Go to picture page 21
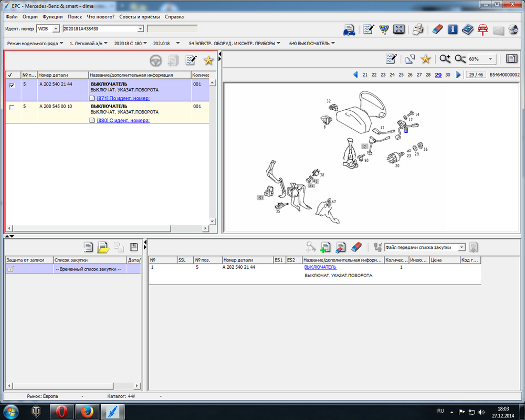Image resolution: width=525 pixels, height=420 pixels. coord(365,75)
